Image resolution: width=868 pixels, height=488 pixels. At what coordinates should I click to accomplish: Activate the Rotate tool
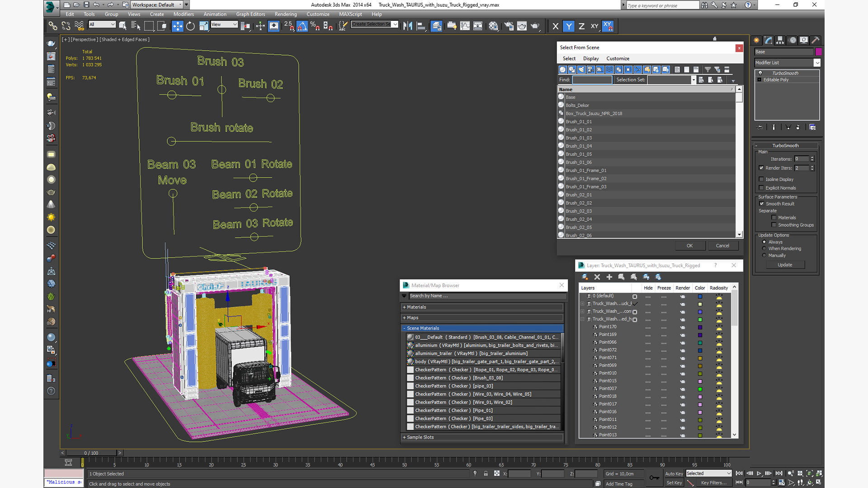(190, 26)
